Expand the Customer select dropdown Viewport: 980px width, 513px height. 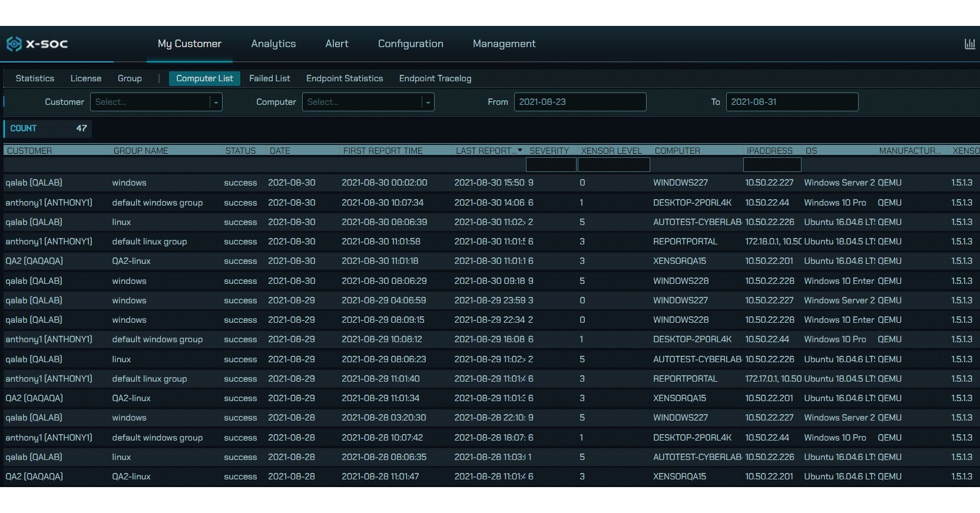(216, 102)
